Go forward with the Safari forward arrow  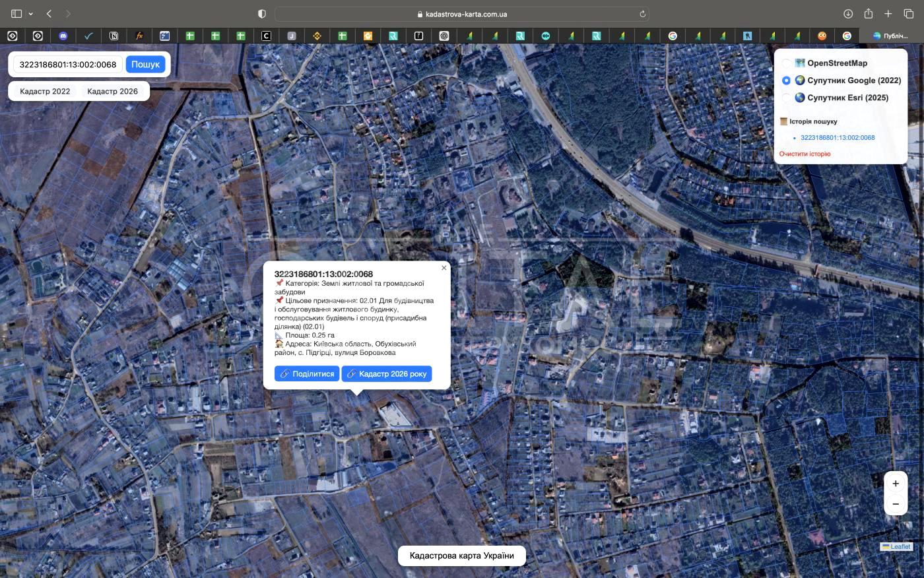(68, 14)
